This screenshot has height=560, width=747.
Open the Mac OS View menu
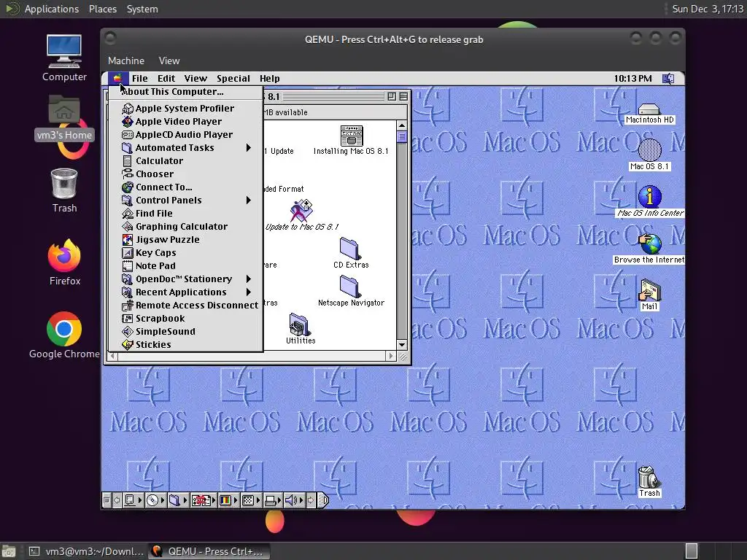[196, 79]
